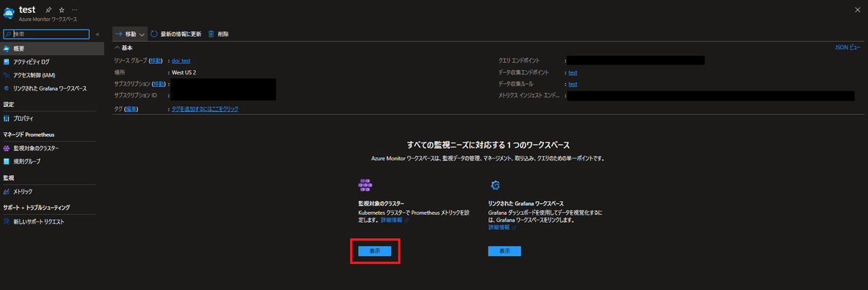Click heading すべての監視ニーズに対応する 1 つのワークスペース
Screen dimensions: 868x290
pyautogui.click(x=488, y=145)
